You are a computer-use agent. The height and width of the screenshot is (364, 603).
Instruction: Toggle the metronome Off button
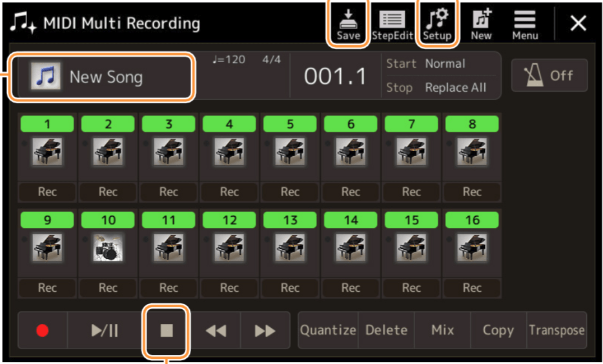point(549,76)
